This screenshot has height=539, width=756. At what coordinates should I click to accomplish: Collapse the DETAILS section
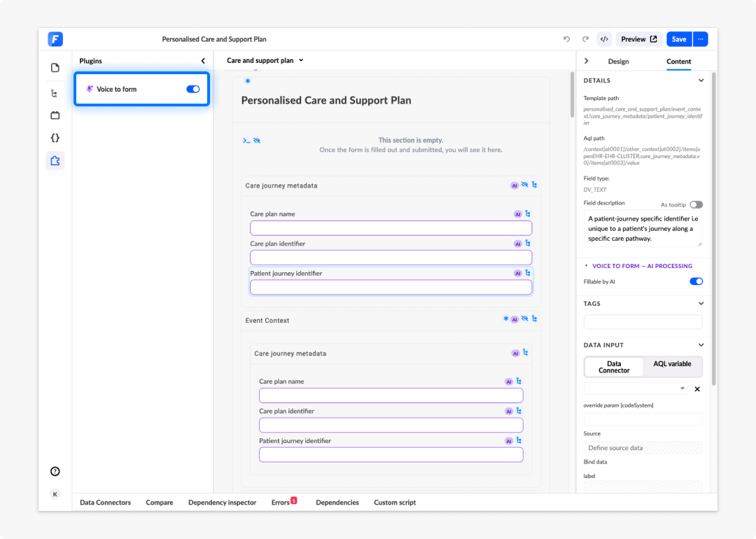701,80
